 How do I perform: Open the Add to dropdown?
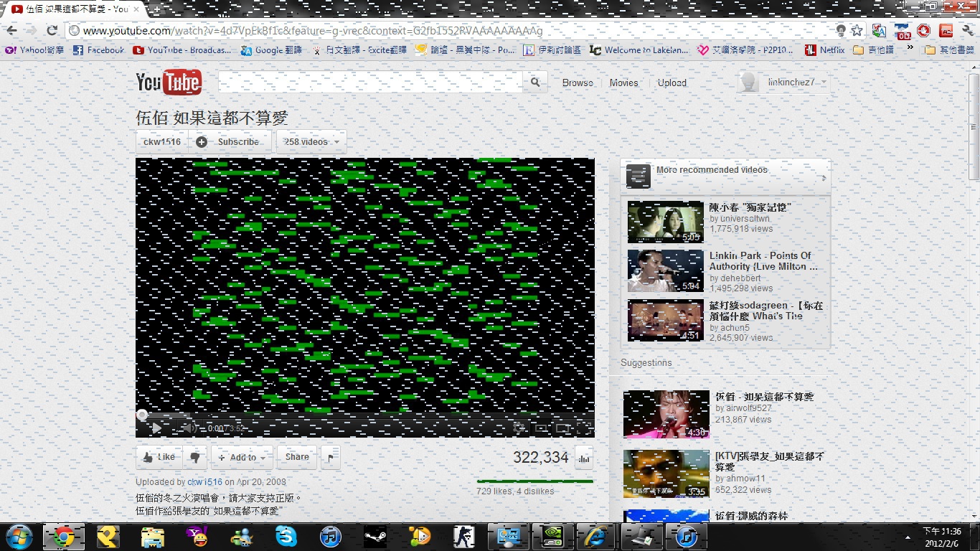[243, 457]
